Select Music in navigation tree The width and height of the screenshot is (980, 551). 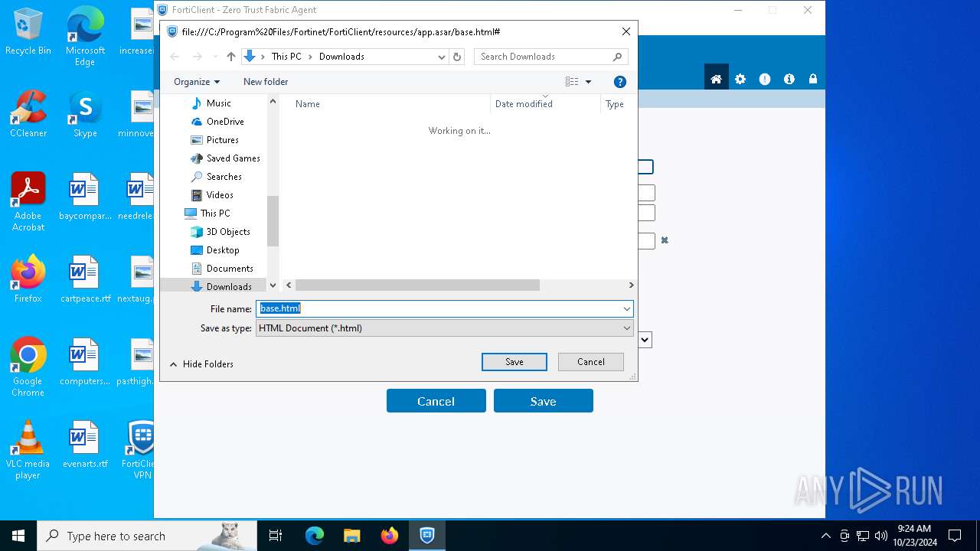click(219, 103)
